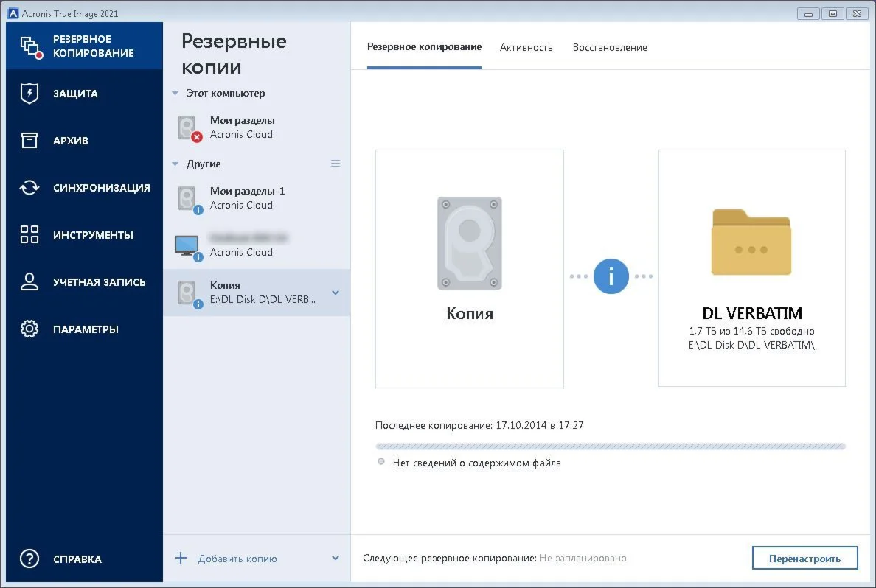
Task: Open the Account person icon
Action: click(x=29, y=282)
